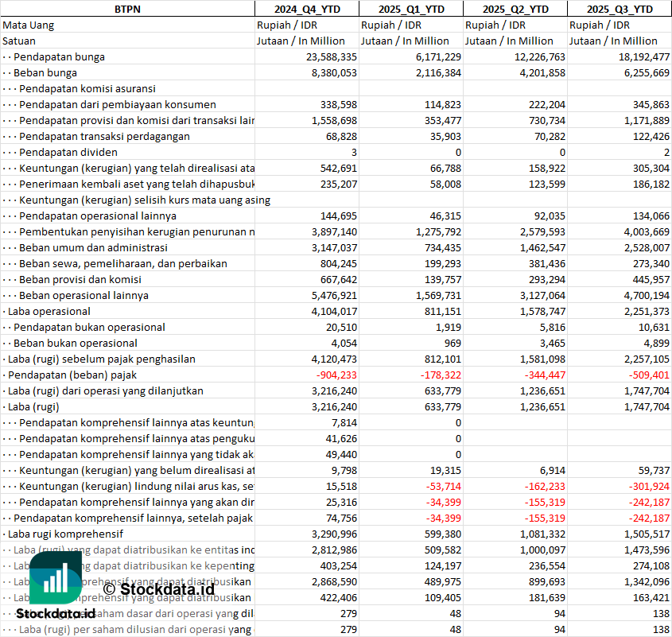This screenshot has height=637, width=672.
Task: Select Beban sewa, pemeliharaan, dan perbaikan label
Action: point(123,264)
